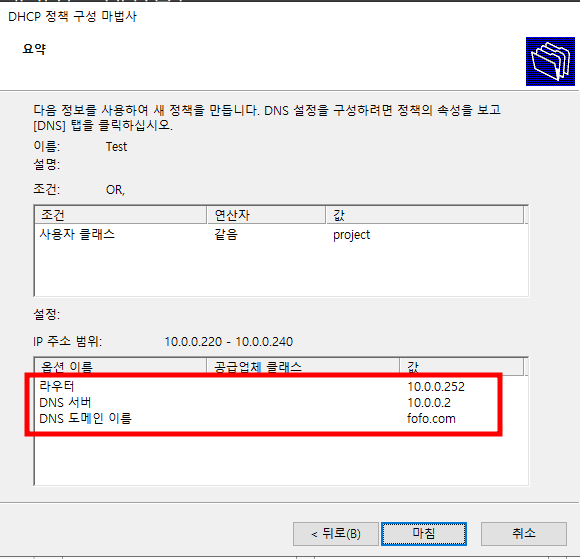
Task: Click the DHCP 정책 구성 마법사 title
Action: point(72,16)
